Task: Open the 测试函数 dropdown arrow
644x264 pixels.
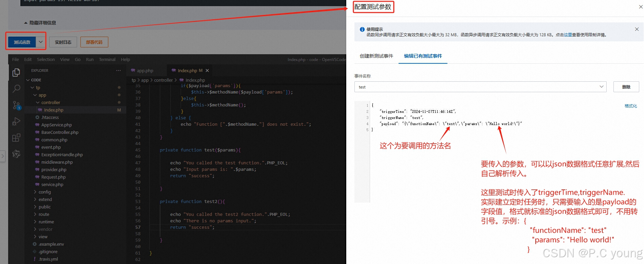Action: (41, 42)
